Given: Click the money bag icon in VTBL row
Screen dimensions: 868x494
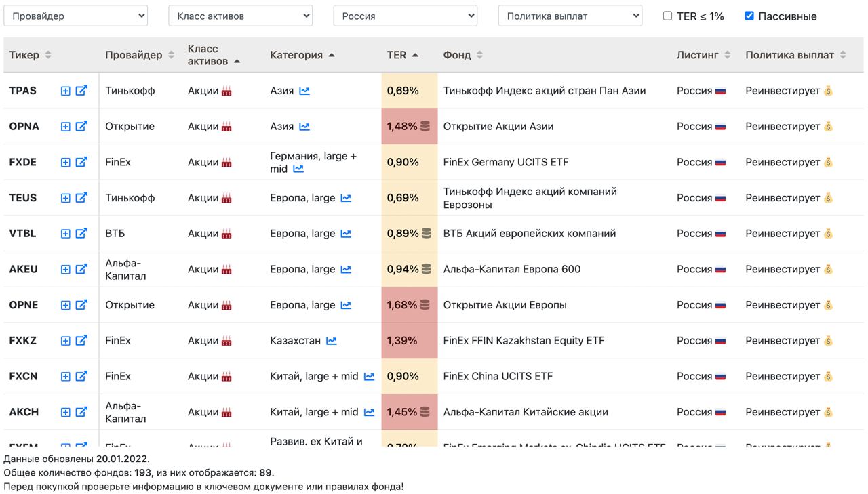Looking at the screenshot, I should (828, 234).
